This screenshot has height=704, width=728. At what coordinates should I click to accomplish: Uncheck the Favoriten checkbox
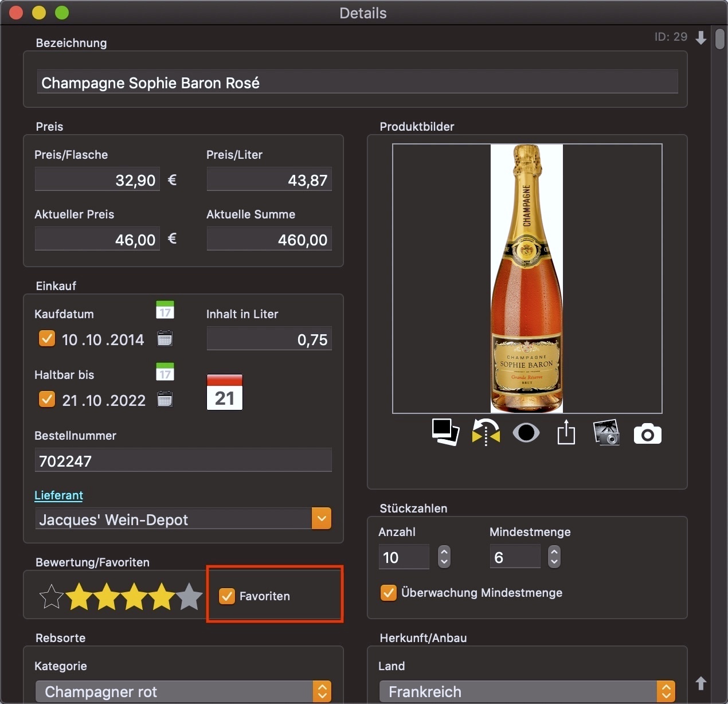pos(227,596)
